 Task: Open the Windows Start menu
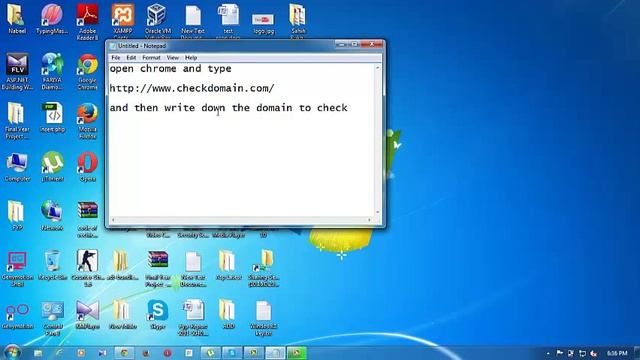(x=12, y=352)
